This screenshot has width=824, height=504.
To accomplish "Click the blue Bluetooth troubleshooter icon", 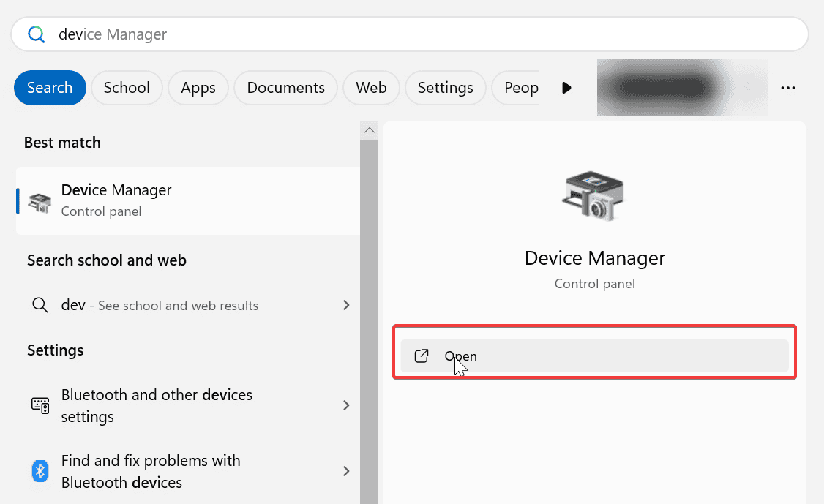I will tap(40, 471).
